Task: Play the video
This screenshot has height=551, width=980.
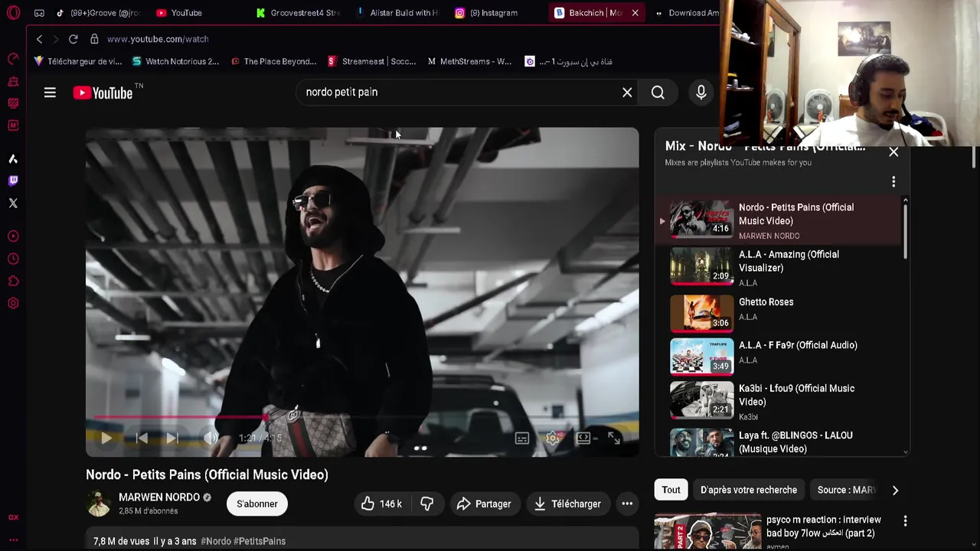Action: click(x=106, y=438)
